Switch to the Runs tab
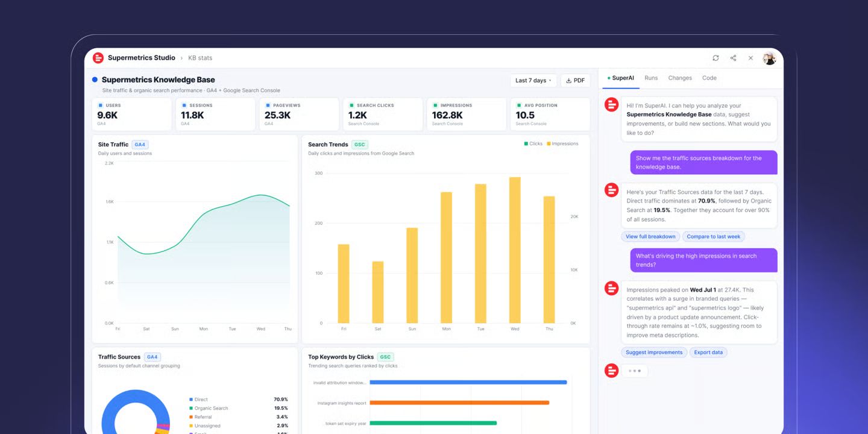 tap(651, 78)
